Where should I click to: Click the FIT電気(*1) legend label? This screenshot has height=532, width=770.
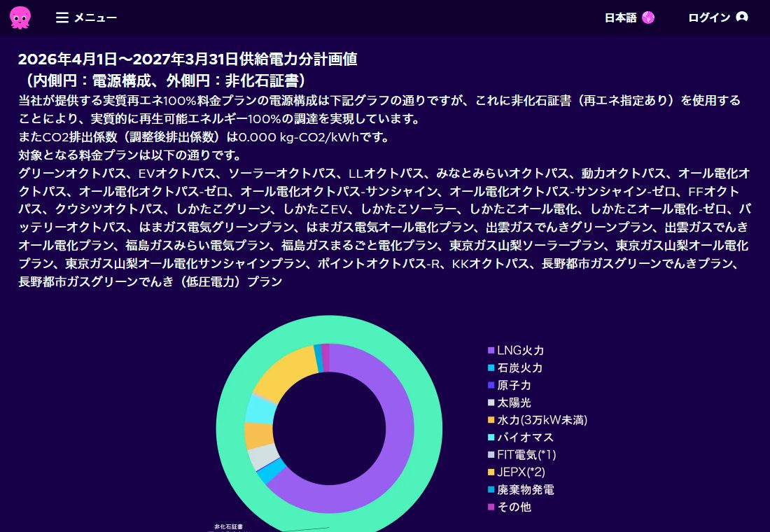pyautogui.click(x=526, y=455)
